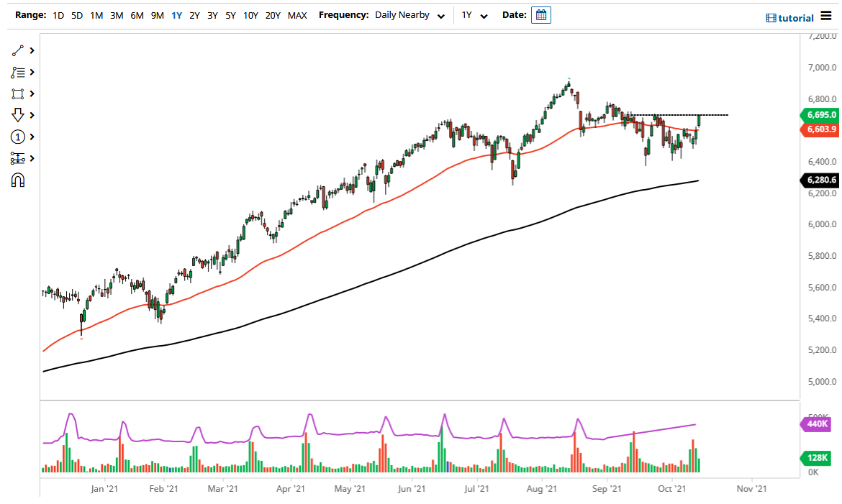Select the arrow marker tool
This screenshot has height=504, width=842.
point(18,115)
